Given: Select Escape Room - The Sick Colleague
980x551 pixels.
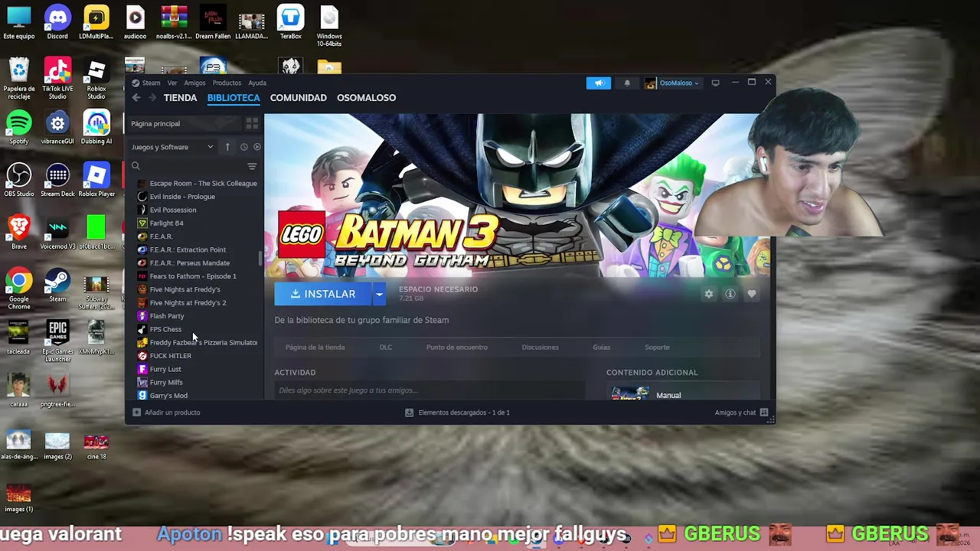Looking at the screenshot, I should tap(197, 184).
